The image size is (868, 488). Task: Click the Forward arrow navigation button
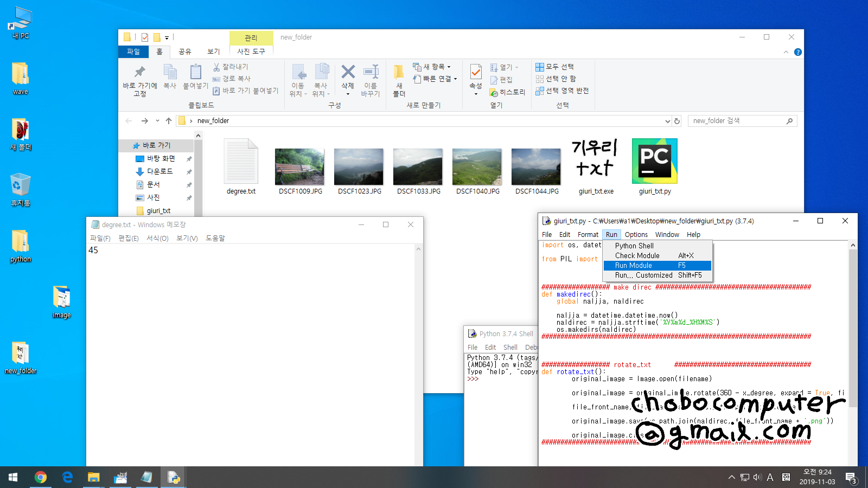click(x=144, y=121)
